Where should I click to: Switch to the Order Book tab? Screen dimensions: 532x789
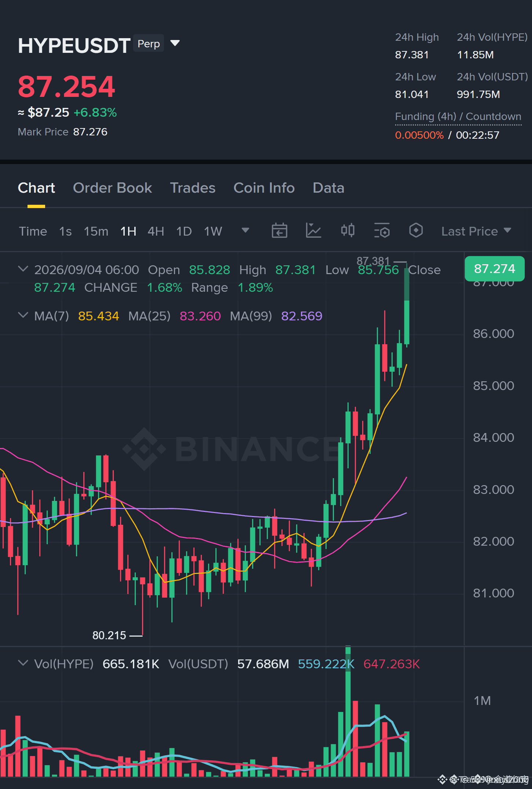pyautogui.click(x=112, y=188)
